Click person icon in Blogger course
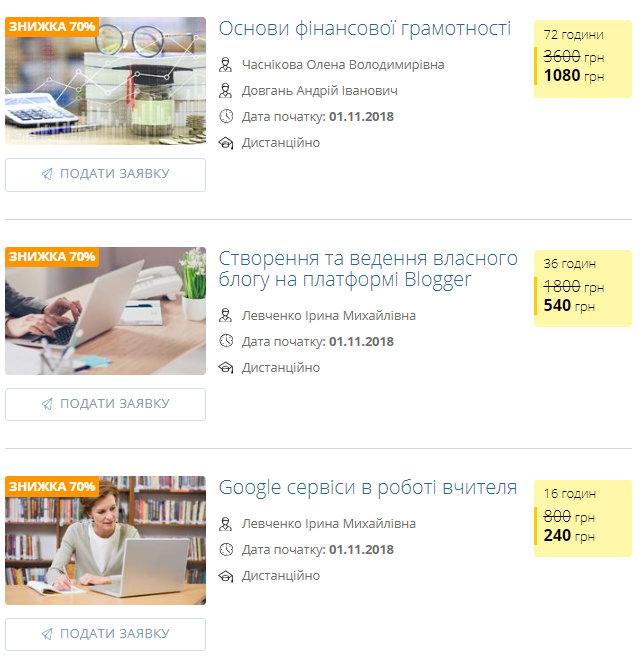The width and height of the screenshot is (642, 666). coord(226,315)
